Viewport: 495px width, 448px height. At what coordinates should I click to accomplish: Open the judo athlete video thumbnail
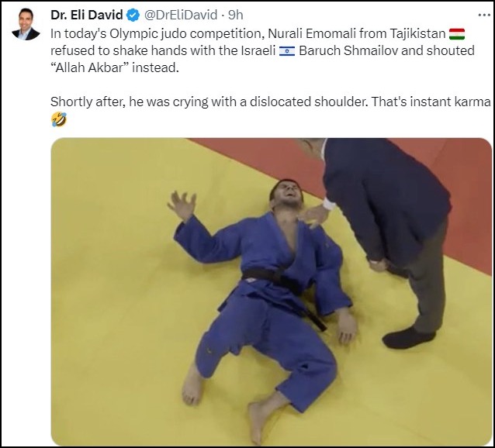point(272,291)
